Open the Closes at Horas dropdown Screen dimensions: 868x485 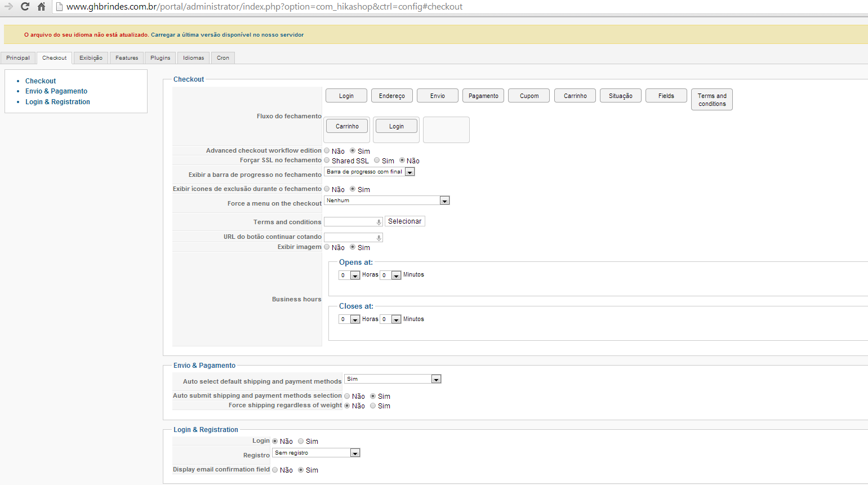(349, 319)
